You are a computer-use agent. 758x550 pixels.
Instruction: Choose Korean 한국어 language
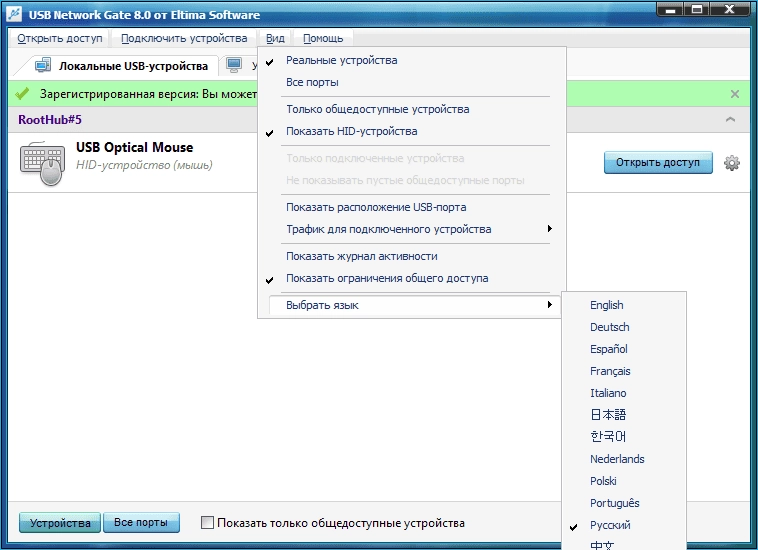click(x=624, y=436)
